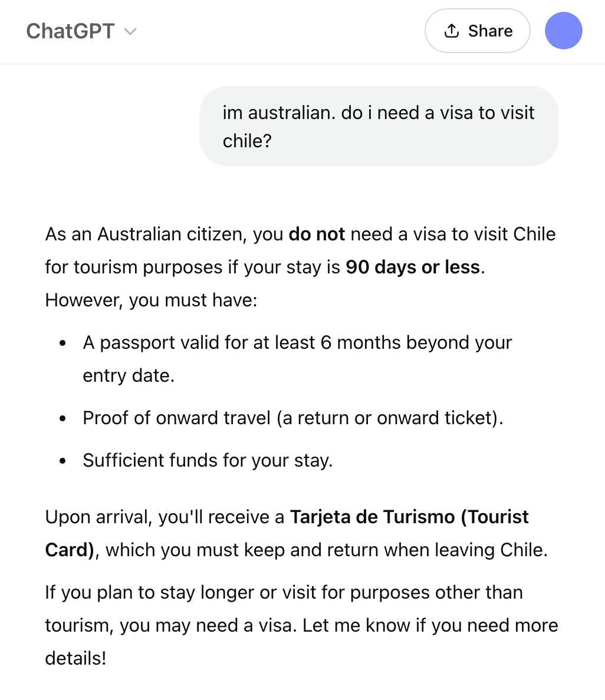Click the bold "do not" text
The image size is (605, 700).
pyautogui.click(x=317, y=235)
